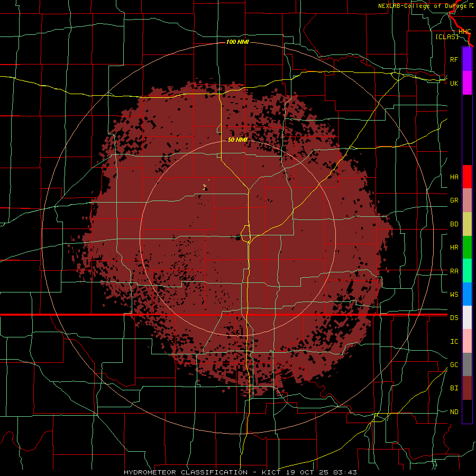
Task: Click the KICT station identifier
Action: coord(272,472)
